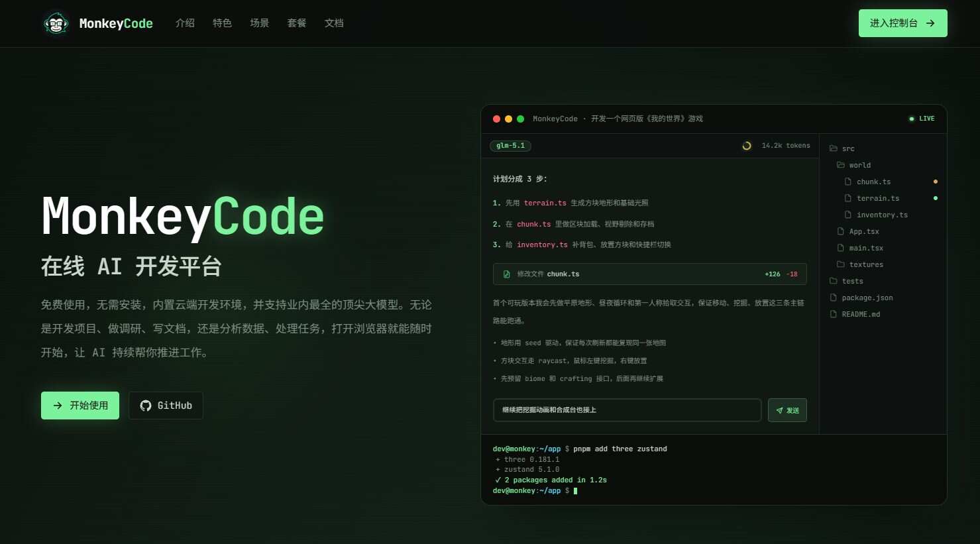Image resolution: width=980 pixels, height=544 pixels.
Task: Click the 发送 send button
Action: (787, 410)
